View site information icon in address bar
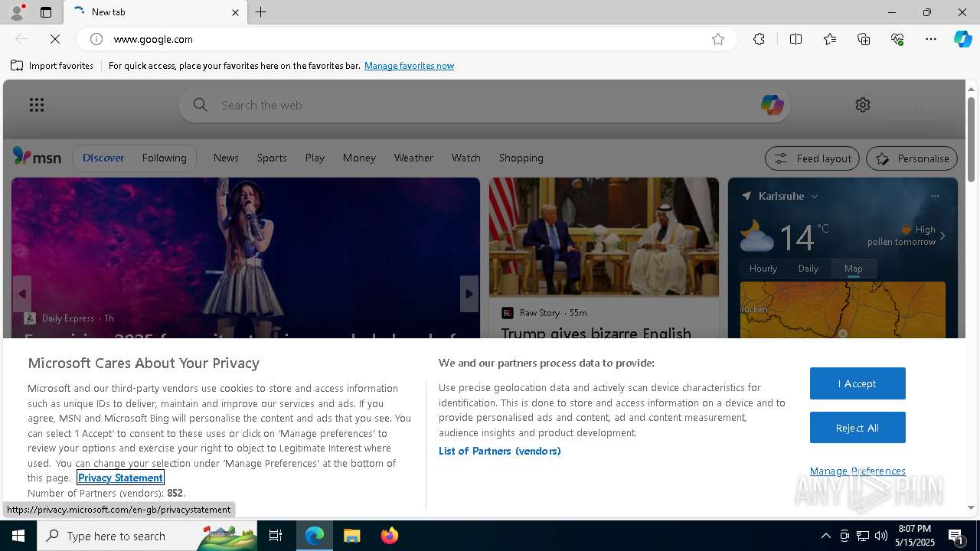The image size is (980, 551). pos(96,39)
